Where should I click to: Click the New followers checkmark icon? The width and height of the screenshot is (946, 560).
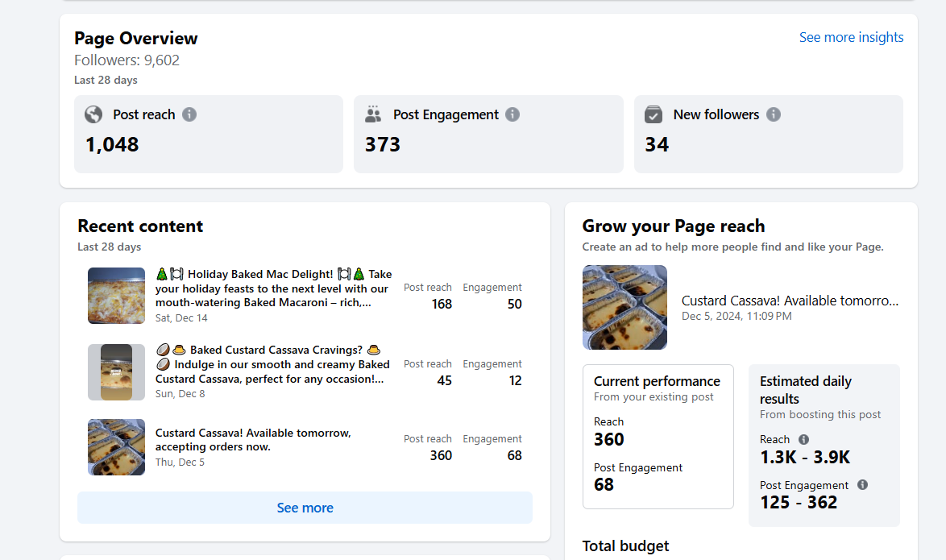click(653, 114)
